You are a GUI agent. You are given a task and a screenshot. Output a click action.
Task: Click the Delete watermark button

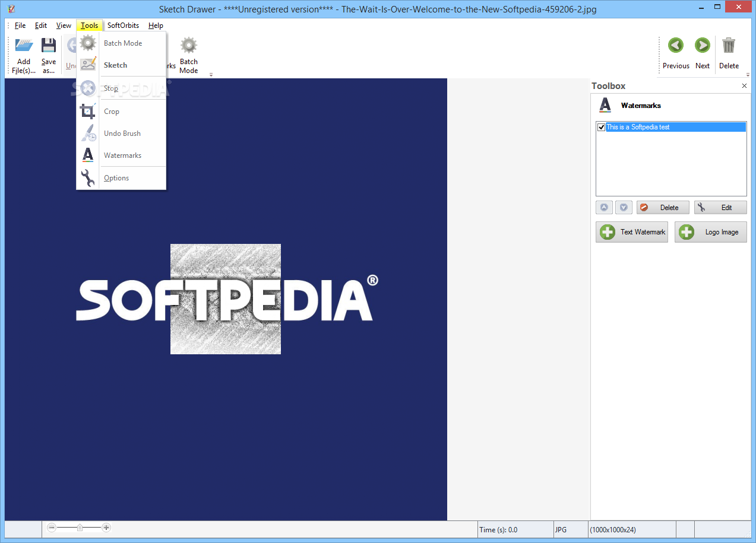663,208
